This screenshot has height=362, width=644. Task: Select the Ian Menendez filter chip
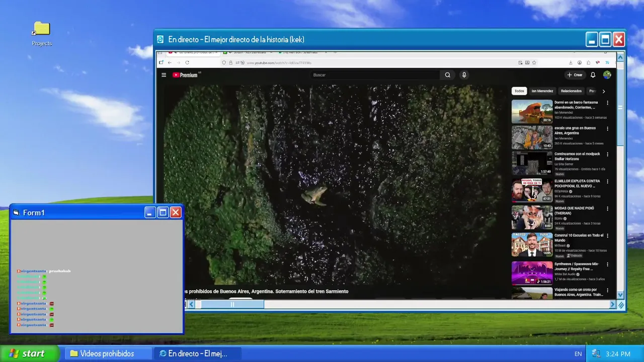(542, 91)
